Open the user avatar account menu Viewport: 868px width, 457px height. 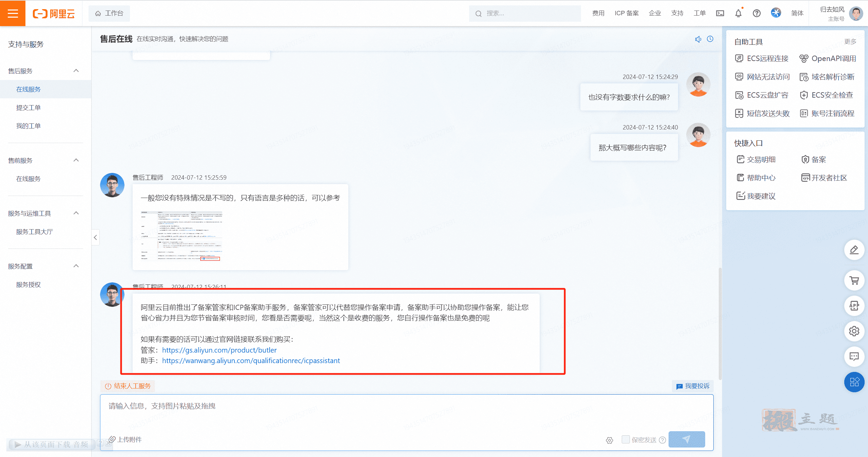[856, 14]
